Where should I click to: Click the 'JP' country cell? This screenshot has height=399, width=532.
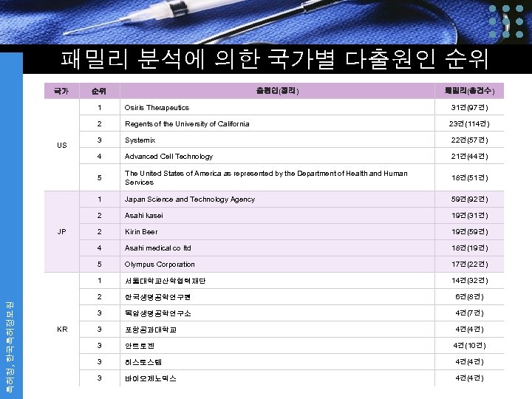[62, 232]
